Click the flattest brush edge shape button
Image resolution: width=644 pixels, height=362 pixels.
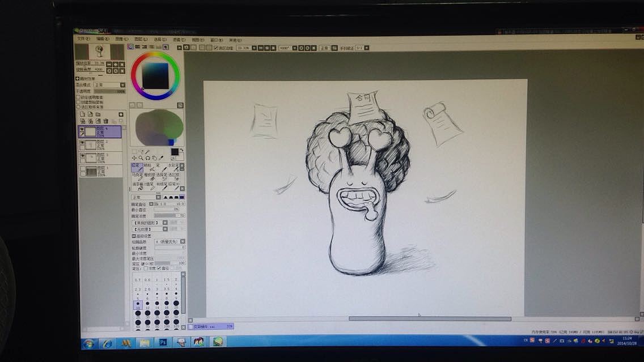(182, 197)
